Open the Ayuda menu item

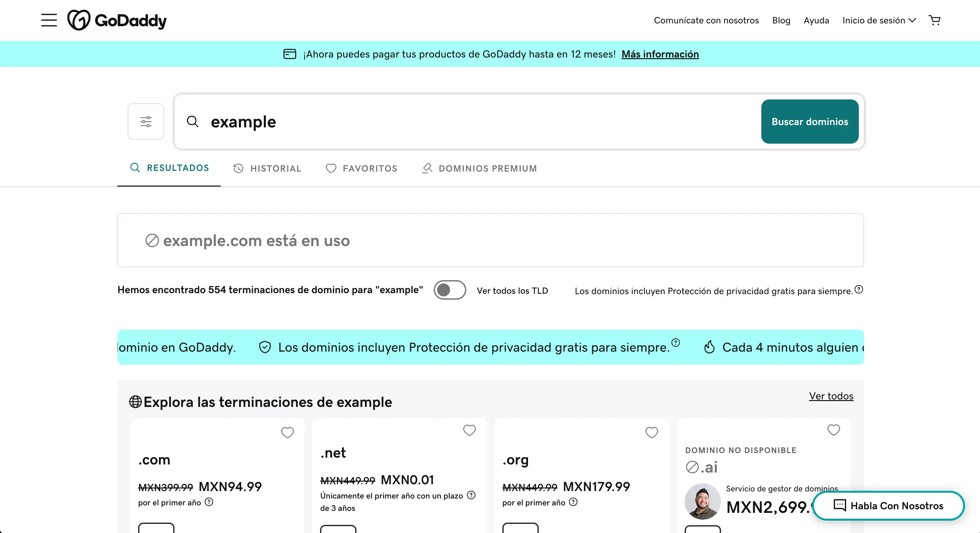[x=816, y=20]
